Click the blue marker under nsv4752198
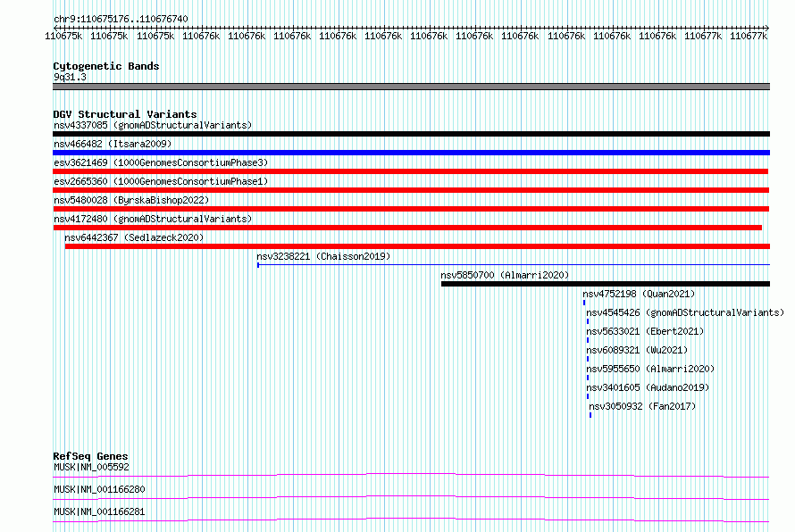 pos(584,303)
